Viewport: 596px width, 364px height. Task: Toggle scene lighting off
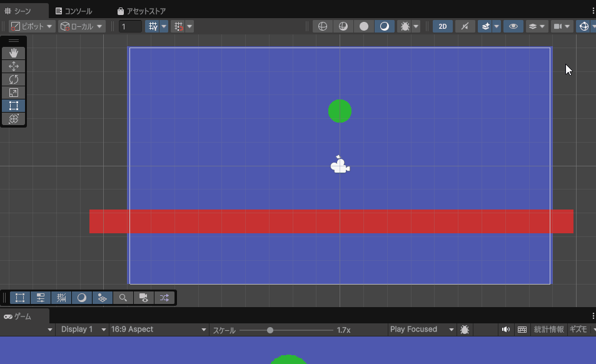click(x=465, y=26)
